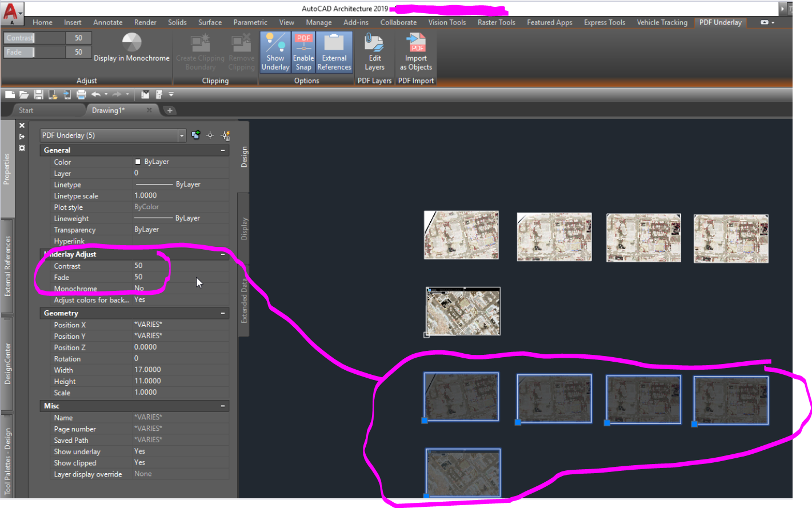Screen dimensions: 812x508
Task: Open Properties palette settings gear menu
Action: coord(22,148)
